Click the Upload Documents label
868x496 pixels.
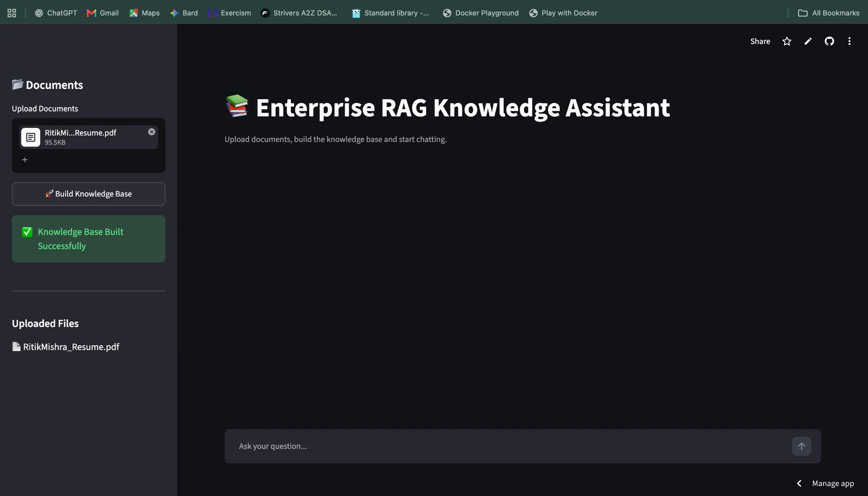coord(45,108)
